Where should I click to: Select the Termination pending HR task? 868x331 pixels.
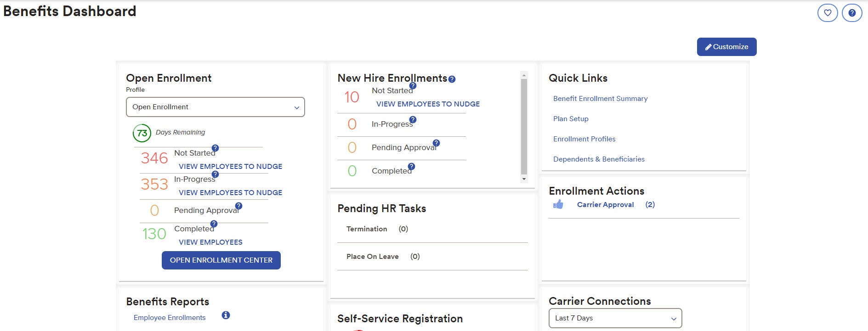click(x=367, y=229)
